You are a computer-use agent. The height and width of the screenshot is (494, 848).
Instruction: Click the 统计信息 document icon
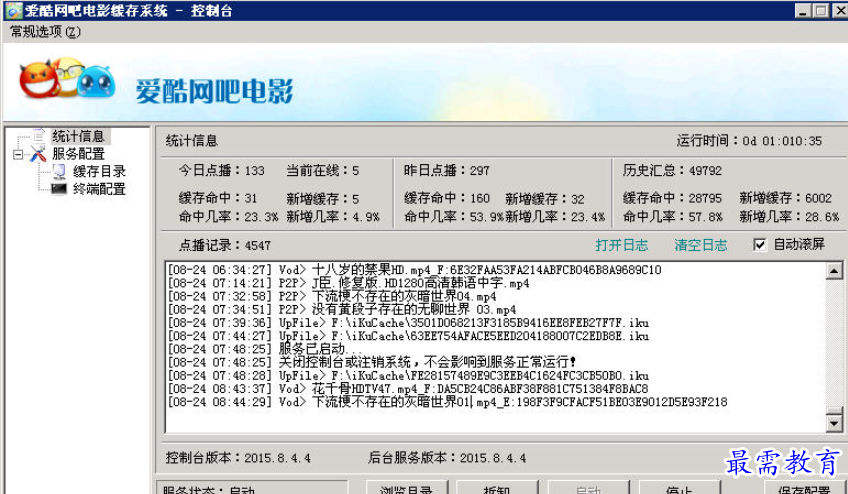[x=38, y=135]
